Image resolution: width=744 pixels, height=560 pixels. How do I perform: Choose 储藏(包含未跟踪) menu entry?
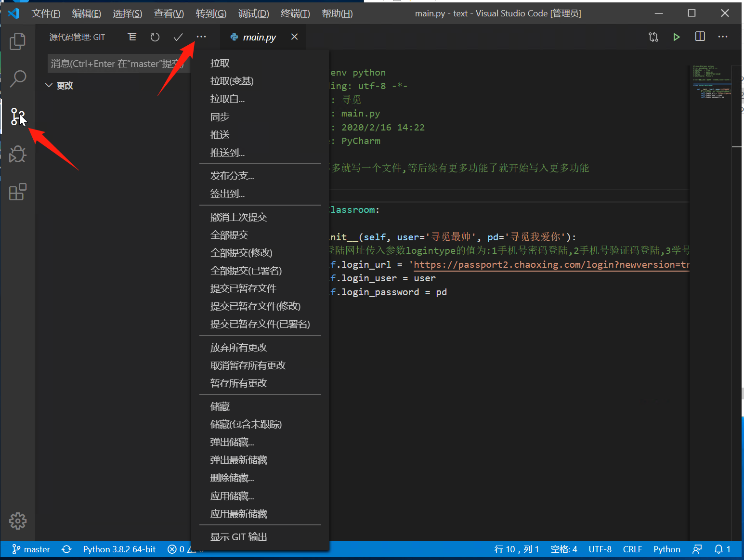[x=260, y=424]
